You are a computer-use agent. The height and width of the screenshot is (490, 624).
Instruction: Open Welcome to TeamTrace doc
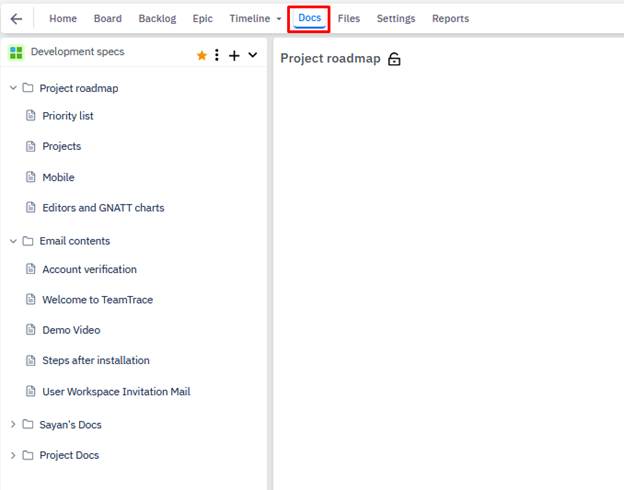[98, 300]
